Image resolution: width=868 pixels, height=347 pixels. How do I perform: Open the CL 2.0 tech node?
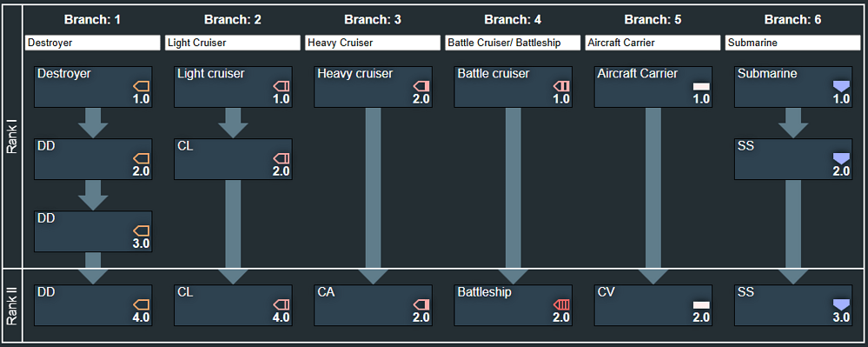pos(233,159)
